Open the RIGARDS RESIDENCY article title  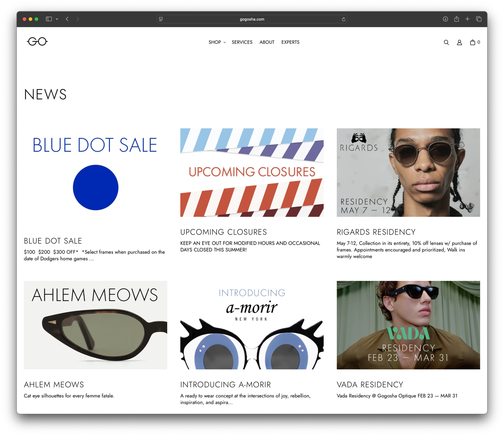coord(376,232)
